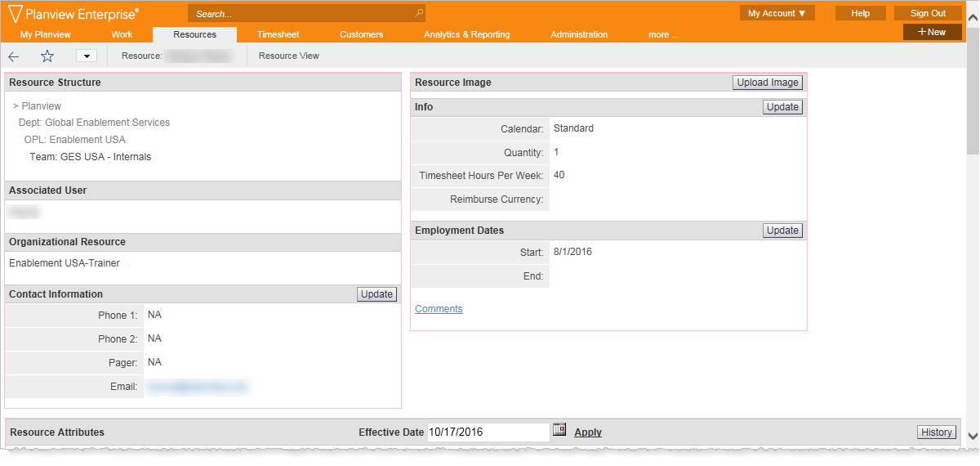Viewport: 980px width, 466px height.
Task: Sign Out of Planview
Action: coord(928,13)
